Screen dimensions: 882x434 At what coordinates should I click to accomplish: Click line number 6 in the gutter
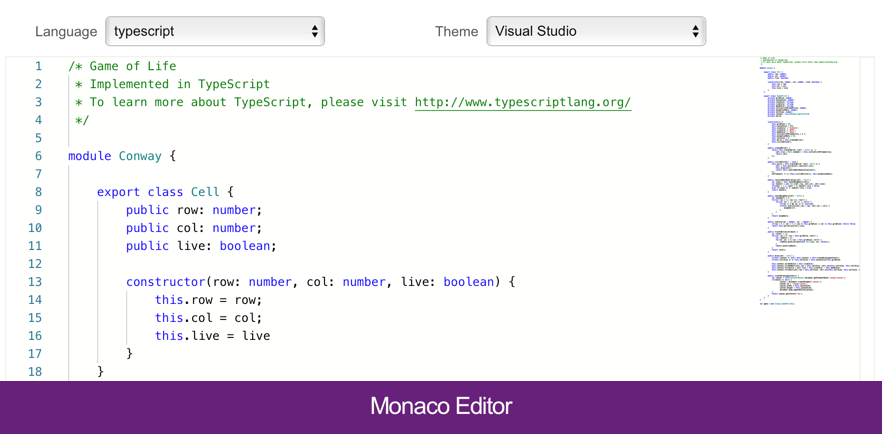pyautogui.click(x=38, y=156)
